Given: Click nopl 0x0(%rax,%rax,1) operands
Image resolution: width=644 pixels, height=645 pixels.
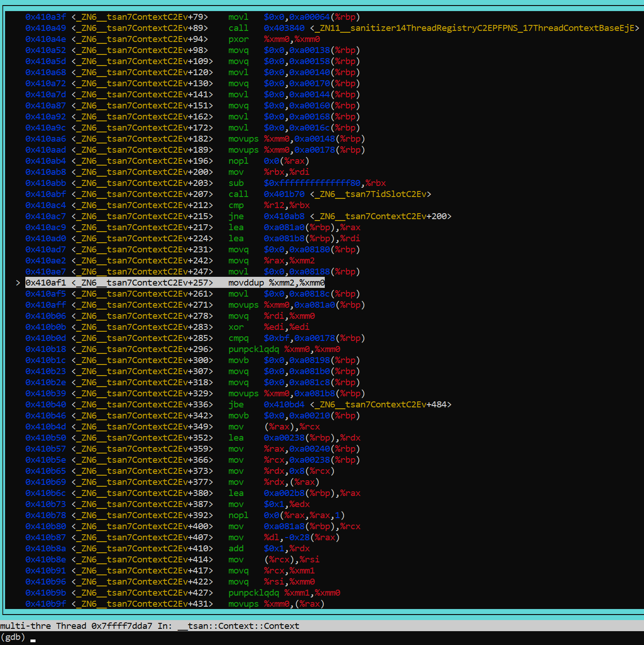Looking at the screenshot, I should click(304, 515).
